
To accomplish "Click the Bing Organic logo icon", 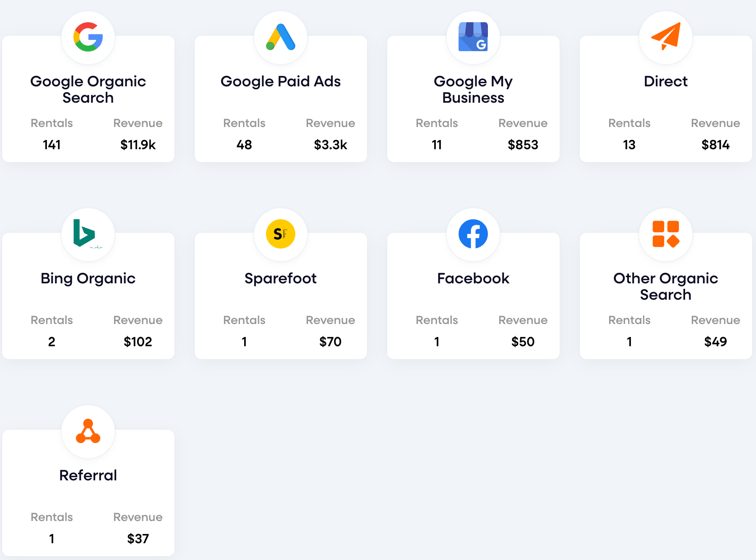I will 86,233.
